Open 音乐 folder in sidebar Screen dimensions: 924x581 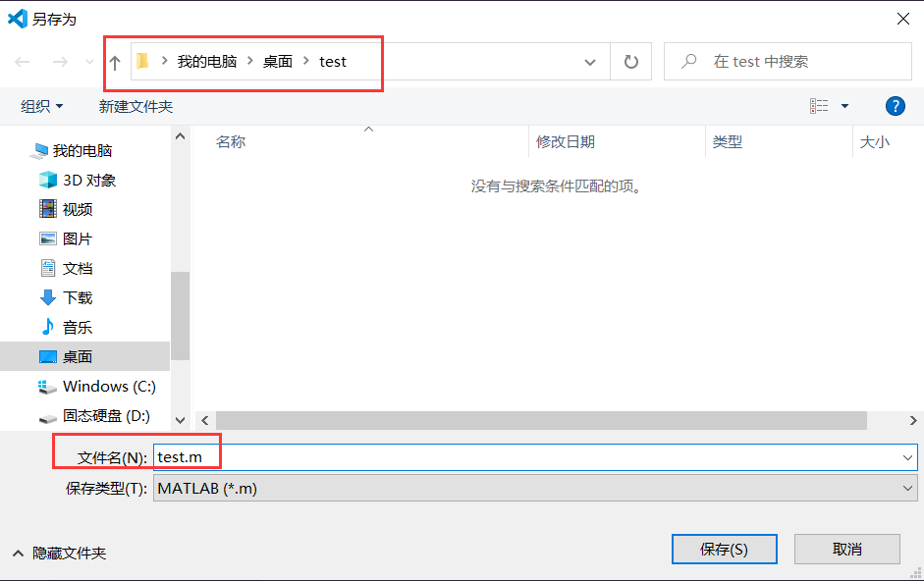[78, 328]
